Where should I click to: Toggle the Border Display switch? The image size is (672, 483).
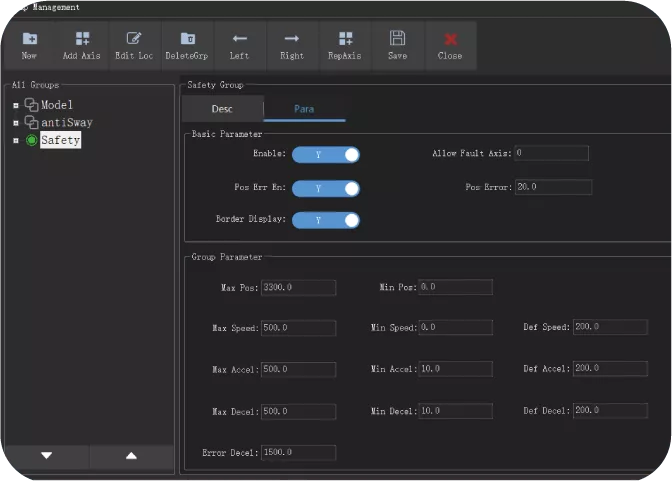point(326,220)
